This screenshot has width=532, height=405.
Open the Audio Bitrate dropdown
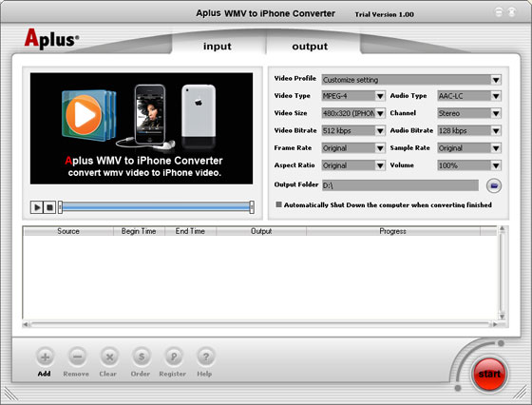click(469, 130)
